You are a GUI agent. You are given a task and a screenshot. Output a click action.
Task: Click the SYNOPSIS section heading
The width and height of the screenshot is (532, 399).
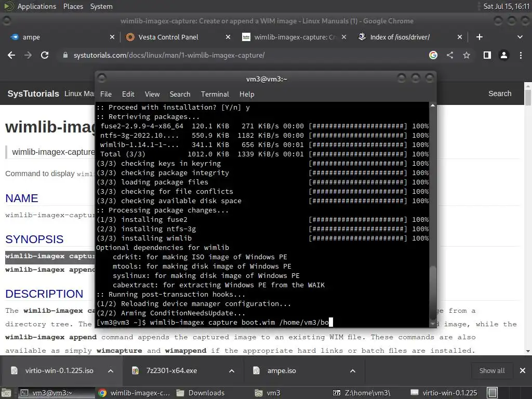pyautogui.click(x=34, y=239)
